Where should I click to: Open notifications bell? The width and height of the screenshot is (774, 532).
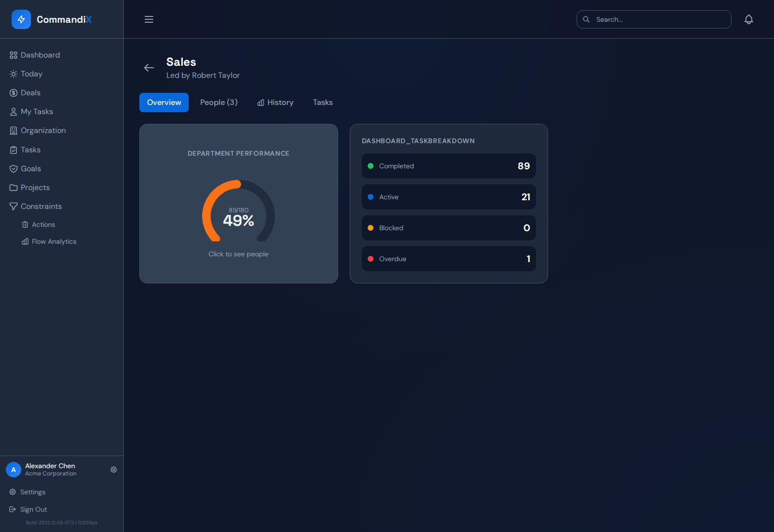click(749, 19)
